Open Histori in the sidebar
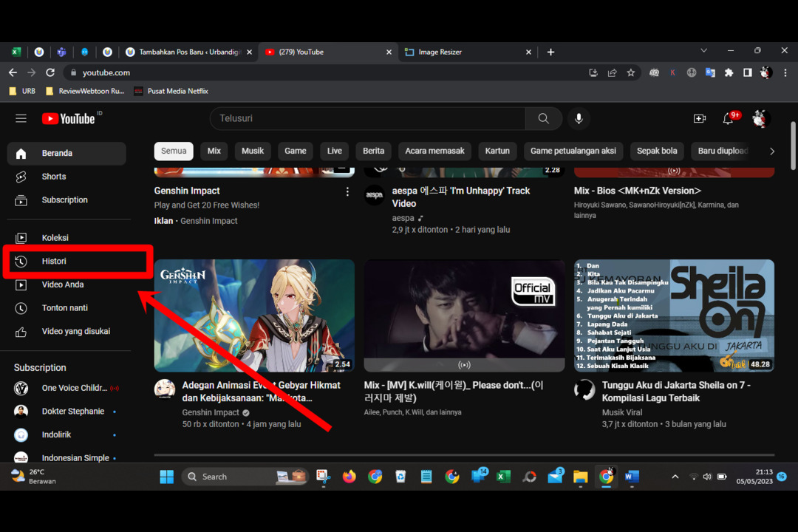Image resolution: width=798 pixels, height=532 pixels. [66, 261]
